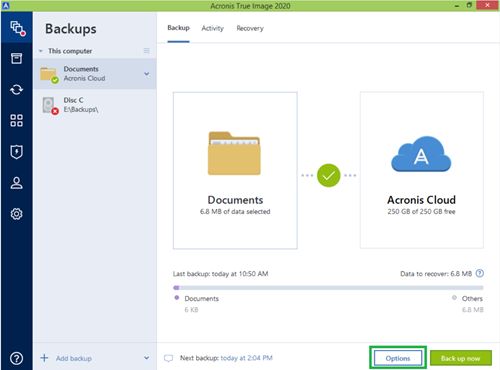
Task: Click the Back up now button
Action: (x=461, y=358)
